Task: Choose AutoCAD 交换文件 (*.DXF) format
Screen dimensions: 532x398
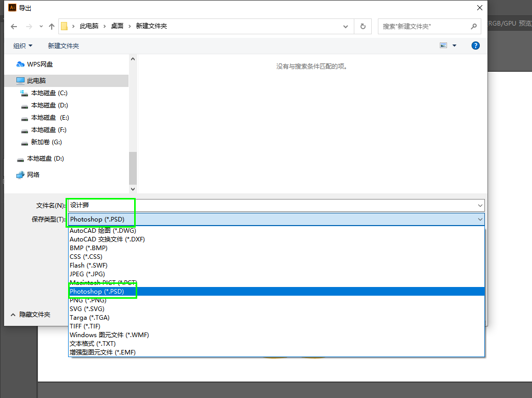Action: pyautogui.click(x=276, y=239)
